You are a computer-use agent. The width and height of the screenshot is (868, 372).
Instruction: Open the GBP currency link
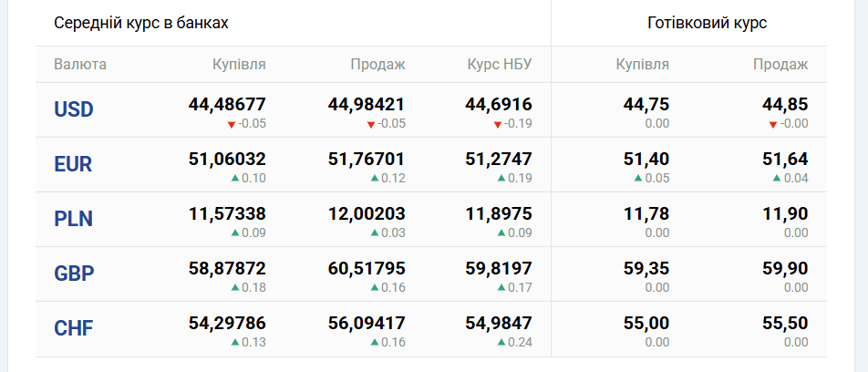pos(74,274)
